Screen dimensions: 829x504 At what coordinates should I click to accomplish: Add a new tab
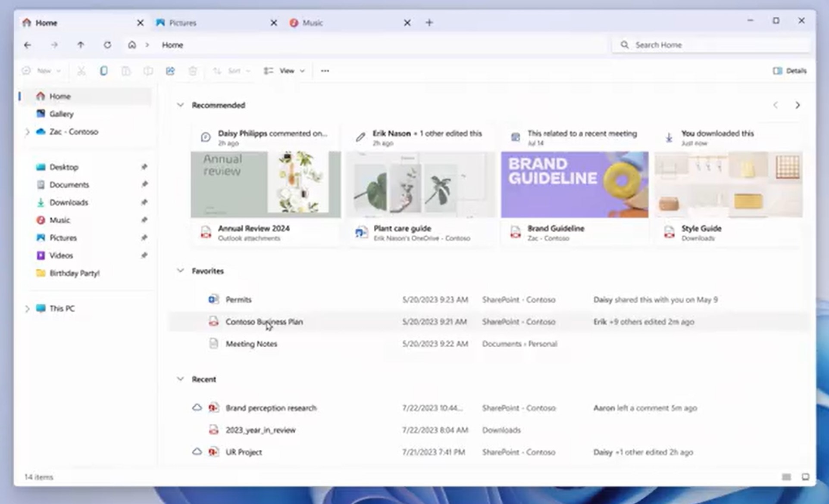[x=429, y=23]
